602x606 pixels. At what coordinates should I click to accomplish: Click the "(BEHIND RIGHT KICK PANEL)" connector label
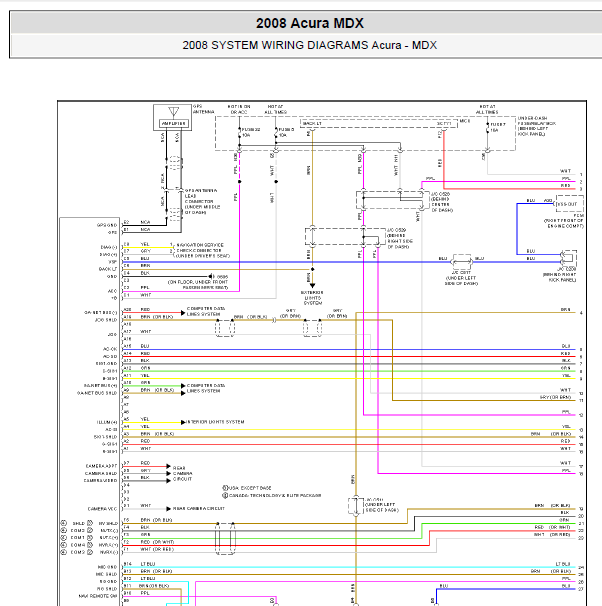[x=560, y=277]
